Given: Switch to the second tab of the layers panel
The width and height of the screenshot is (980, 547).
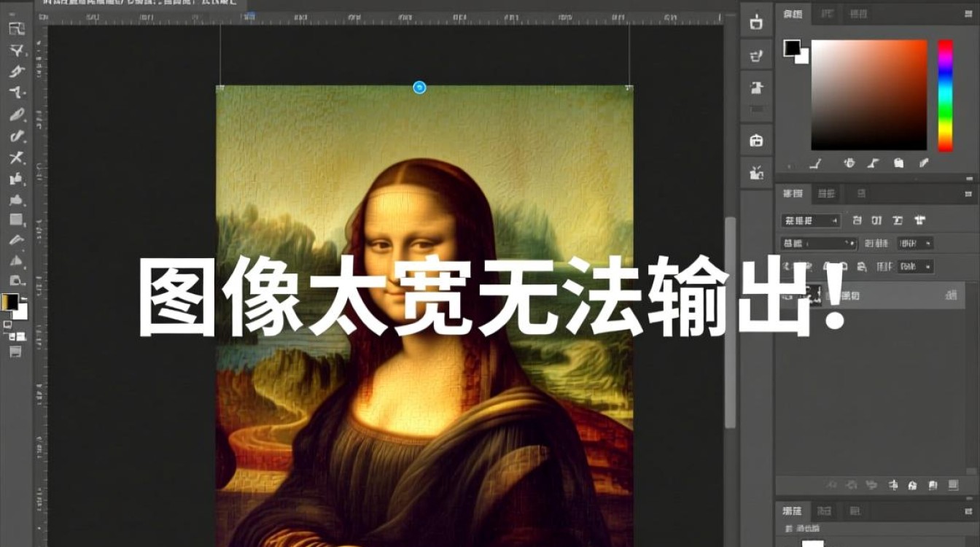Looking at the screenshot, I should (826, 193).
